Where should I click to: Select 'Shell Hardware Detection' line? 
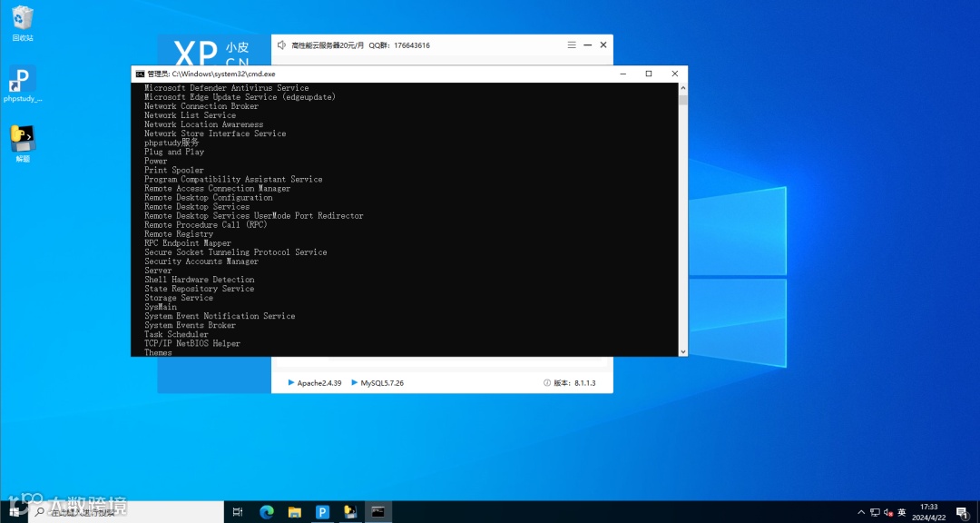coord(200,280)
